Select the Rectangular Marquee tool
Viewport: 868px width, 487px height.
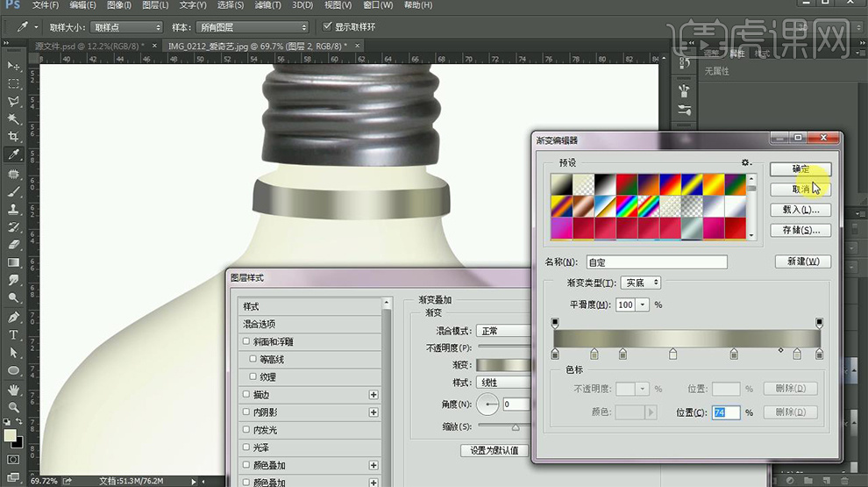click(x=13, y=84)
